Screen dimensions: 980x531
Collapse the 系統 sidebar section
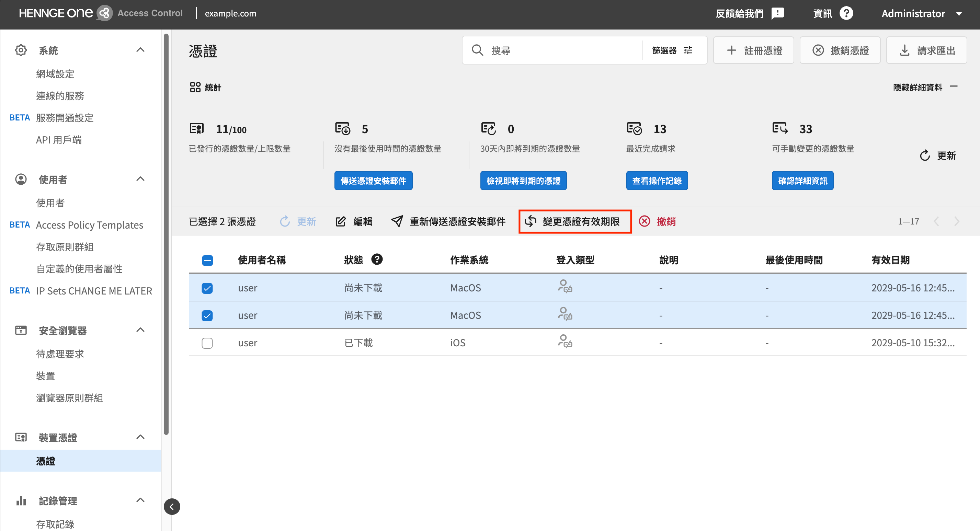click(140, 50)
